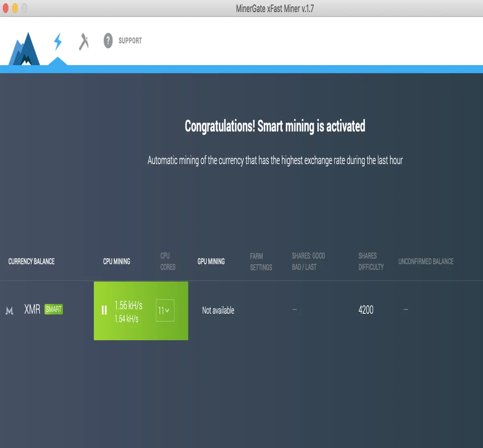The image size is (483, 448).
Task: Click the CURRENCY BALANCE column header
Action: click(31, 261)
